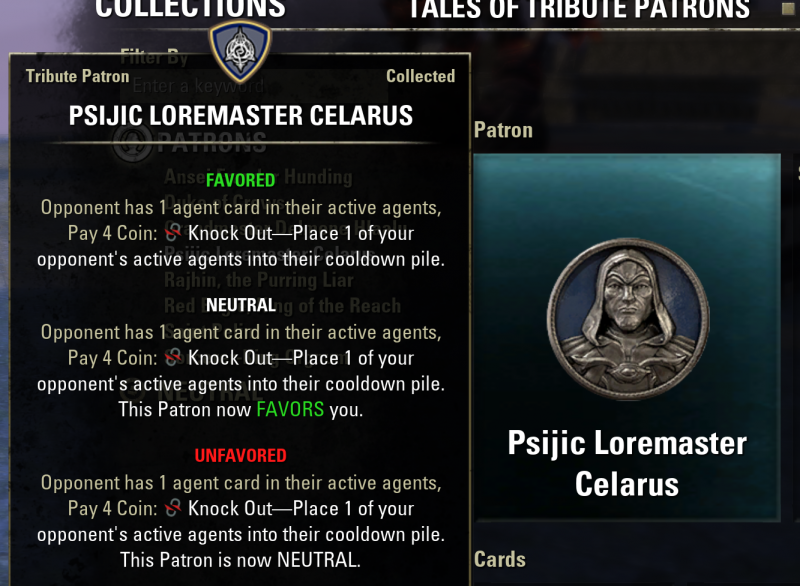The width and height of the screenshot is (800, 586).
Task: Click the Knock Out icon in the NEUTRAL description
Action: point(173,358)
